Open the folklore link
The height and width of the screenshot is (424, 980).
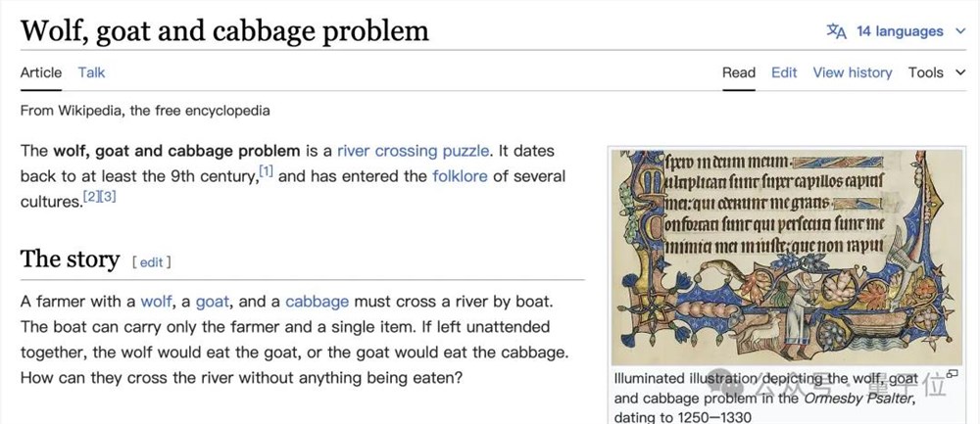point(460,176)
